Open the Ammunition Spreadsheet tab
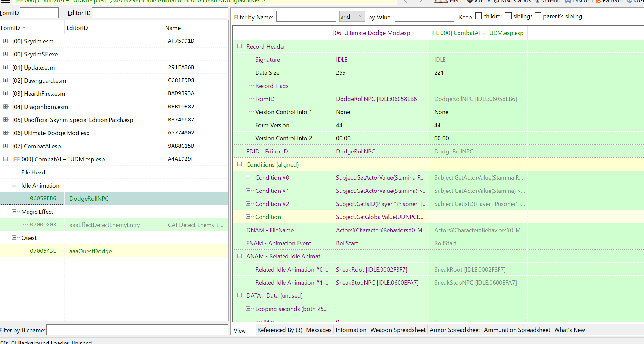The height and width of the screenshot is (344, 644). coord(517,330)
